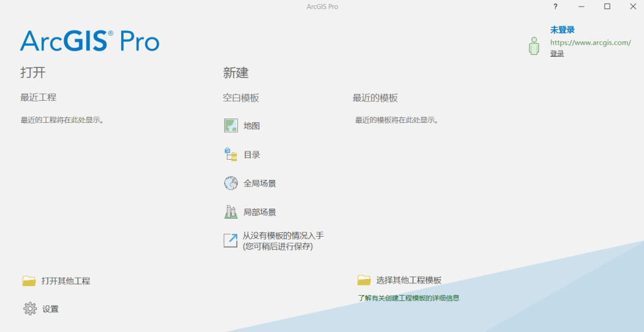
Task: Click the https://www.arcgis.com/ portal link
Action: pyautogui.click(x=590, y=43)
